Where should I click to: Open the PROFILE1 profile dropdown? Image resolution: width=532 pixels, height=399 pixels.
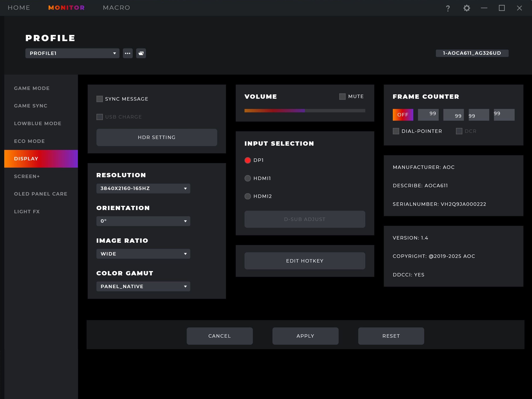point(72,53)
